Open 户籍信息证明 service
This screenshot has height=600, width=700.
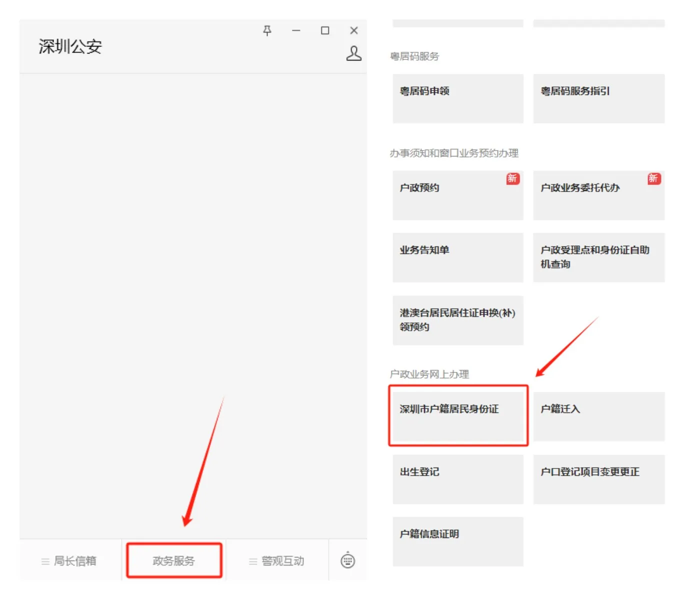pyautogui.click(x=458, y=541)
